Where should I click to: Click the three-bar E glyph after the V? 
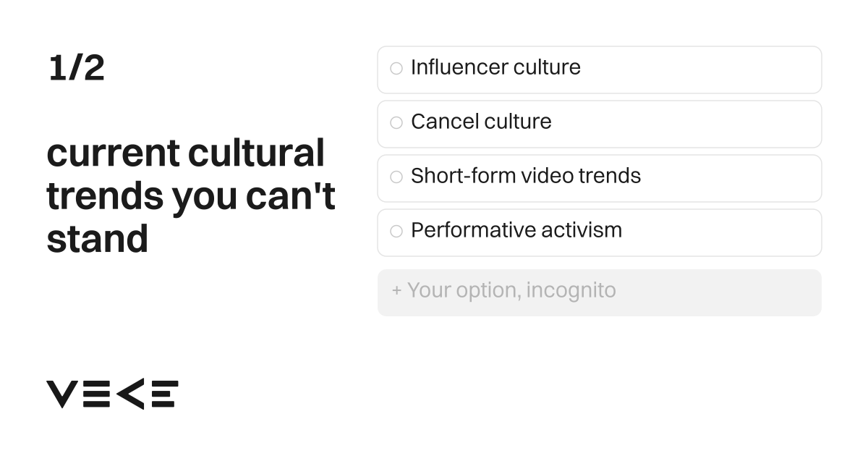click(95, 394)
